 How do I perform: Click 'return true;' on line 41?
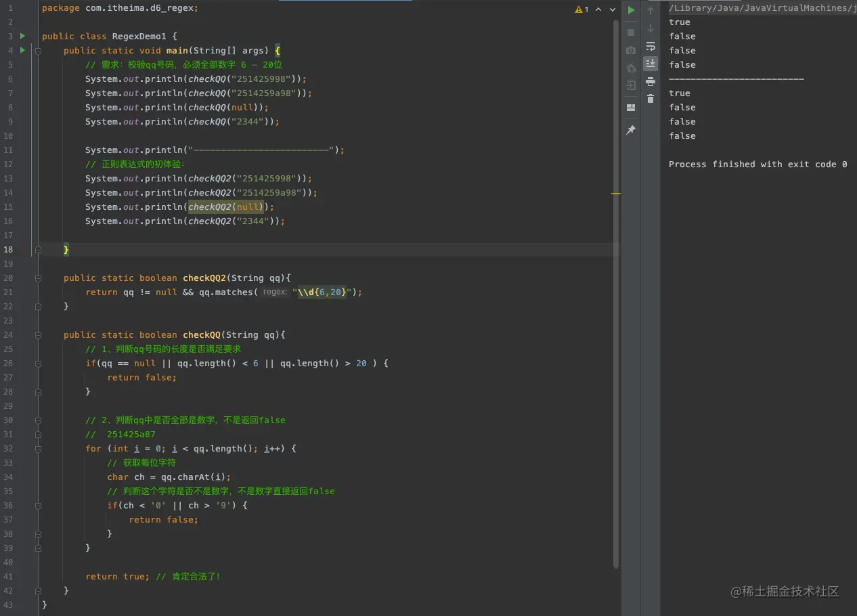pos(118,577)
